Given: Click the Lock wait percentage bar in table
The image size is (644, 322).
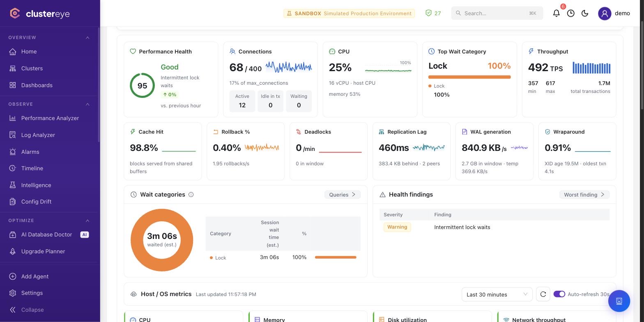Looking at the screenshot, I should coord(336,257).
